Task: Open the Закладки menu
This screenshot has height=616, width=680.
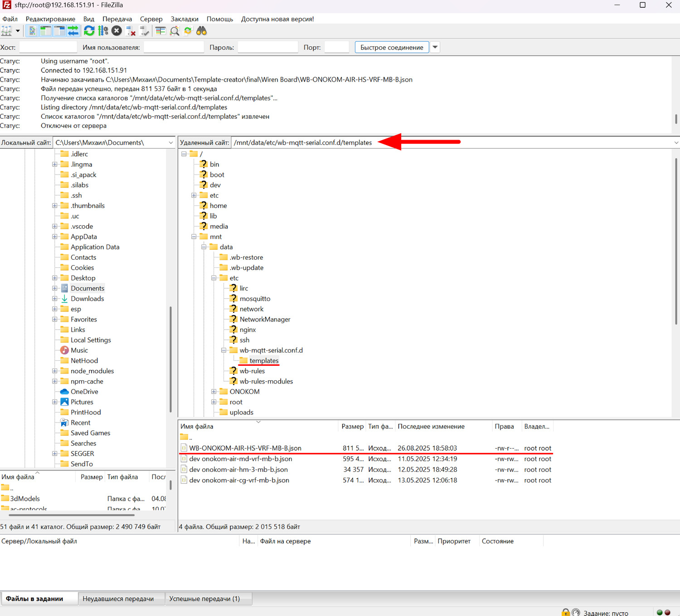Action: 184,19
